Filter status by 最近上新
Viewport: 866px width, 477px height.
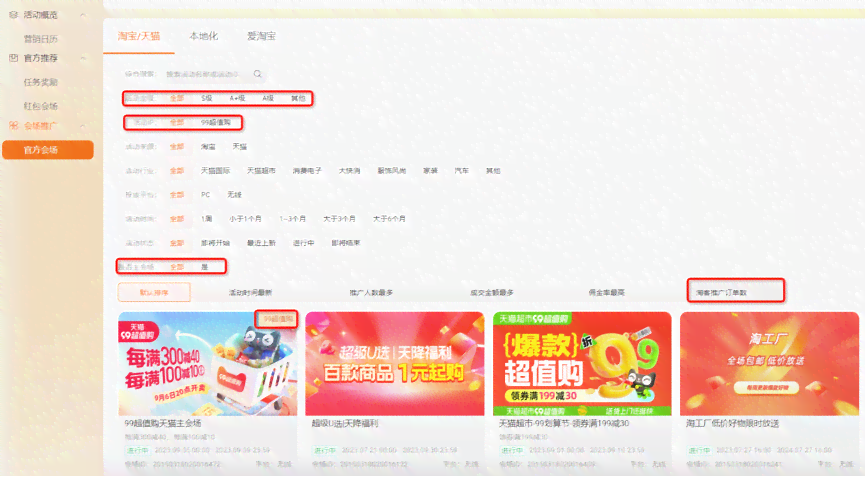[261, 243]
